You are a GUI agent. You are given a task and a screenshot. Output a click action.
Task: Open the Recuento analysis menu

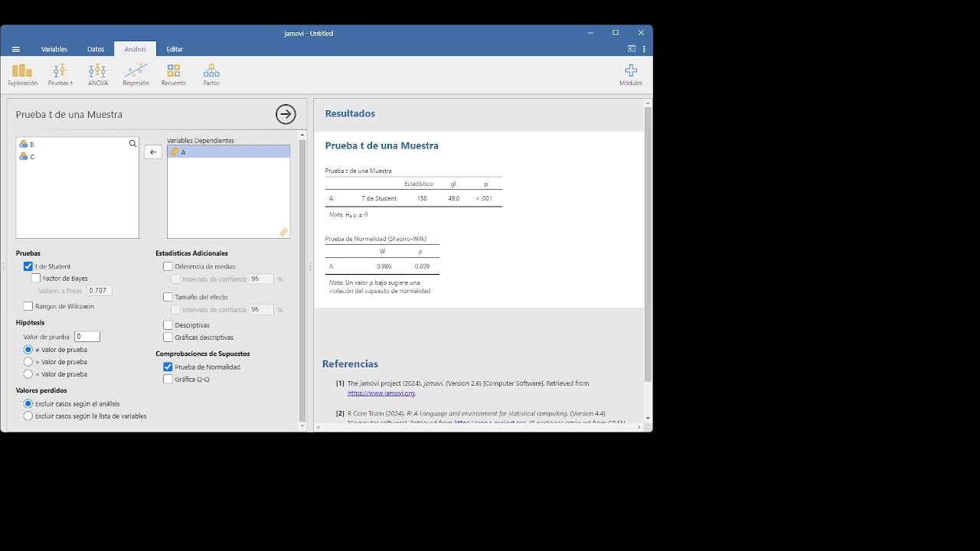pos(174,74)
